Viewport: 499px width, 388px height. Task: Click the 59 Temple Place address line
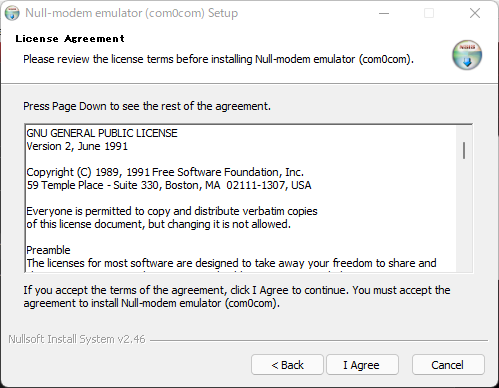coord(169,185)
